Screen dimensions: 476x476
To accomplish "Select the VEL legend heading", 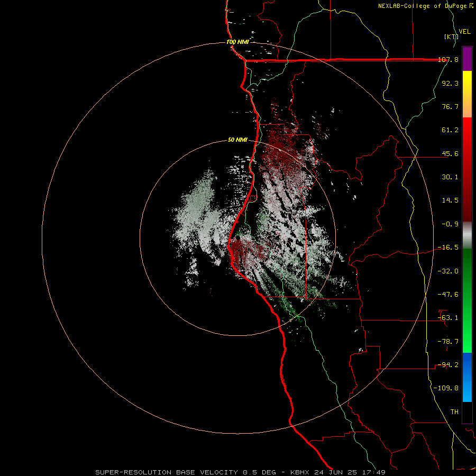I will [x=465, y=32].
